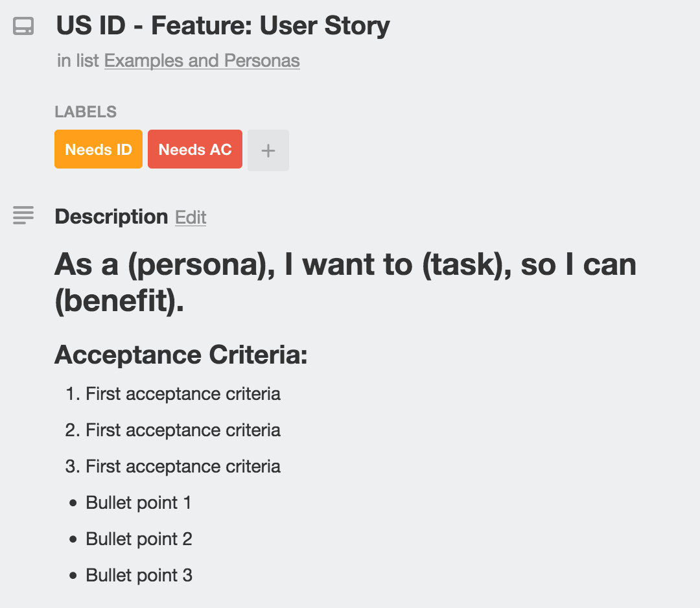This screenshot has width=700, height=608.
Task: Click the Edit link next to Description
Action: pyautogui.click(x=190, y=217)
